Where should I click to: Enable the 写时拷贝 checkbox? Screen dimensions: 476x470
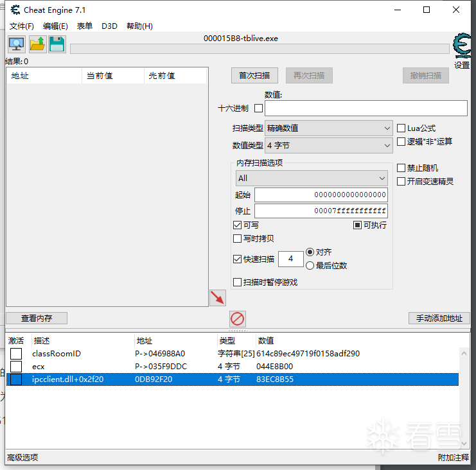tap(237, 238)
